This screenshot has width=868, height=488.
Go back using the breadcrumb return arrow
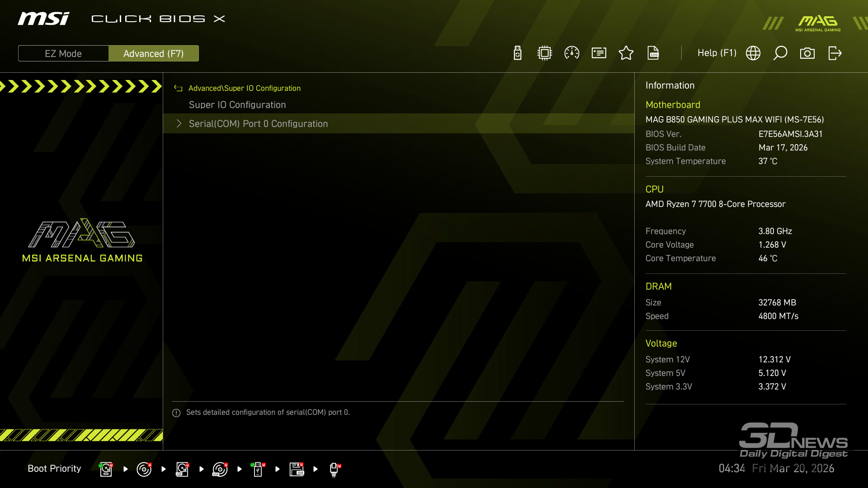point(178,89)
